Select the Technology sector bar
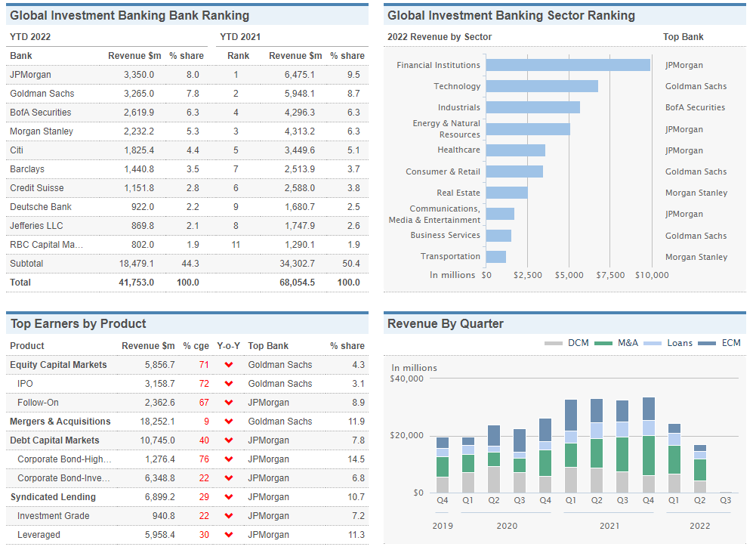Screen dimensions: 756x550 pyautogui.click(x=542, y=86)
